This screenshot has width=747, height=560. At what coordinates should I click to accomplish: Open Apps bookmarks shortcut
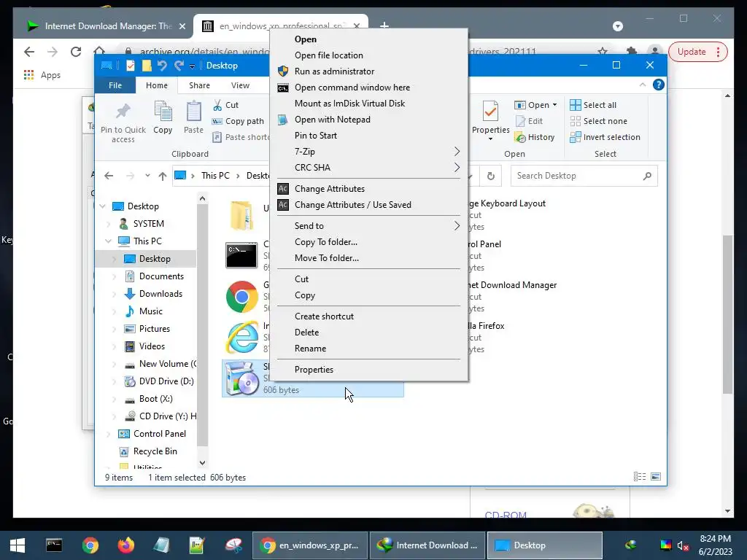tap(42, 75)
